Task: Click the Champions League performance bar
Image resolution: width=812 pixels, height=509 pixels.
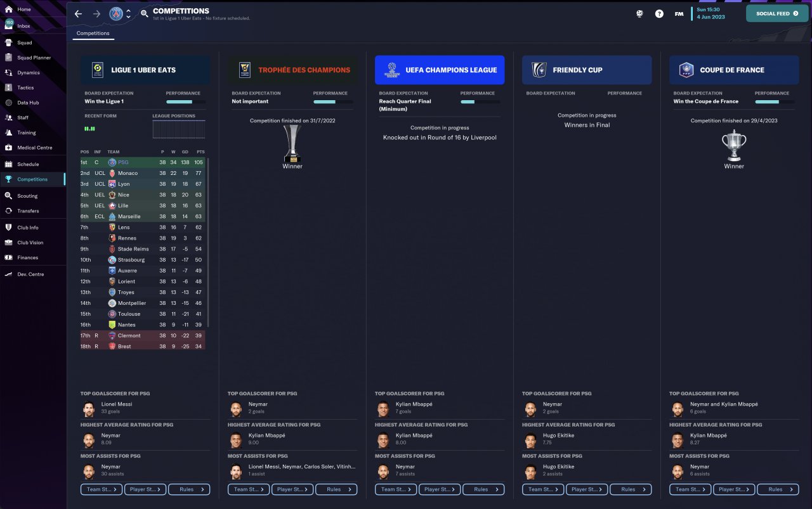Action: (480, 101)
